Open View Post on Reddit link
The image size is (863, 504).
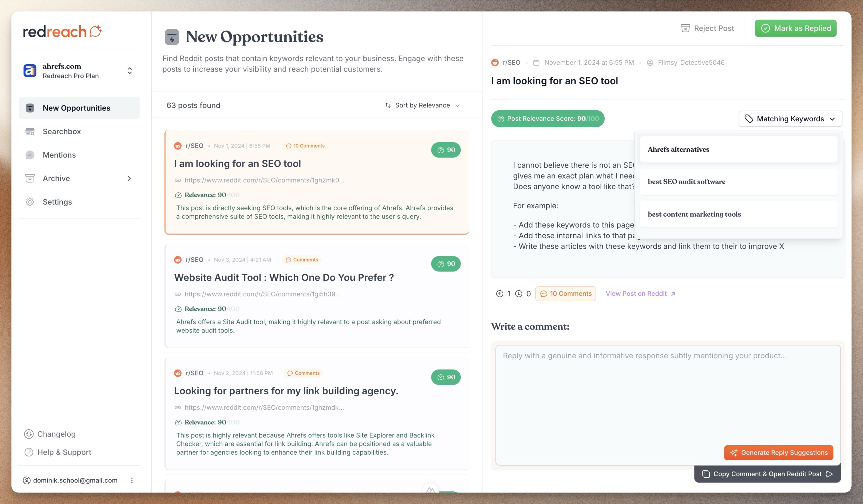tap(640, 294)
